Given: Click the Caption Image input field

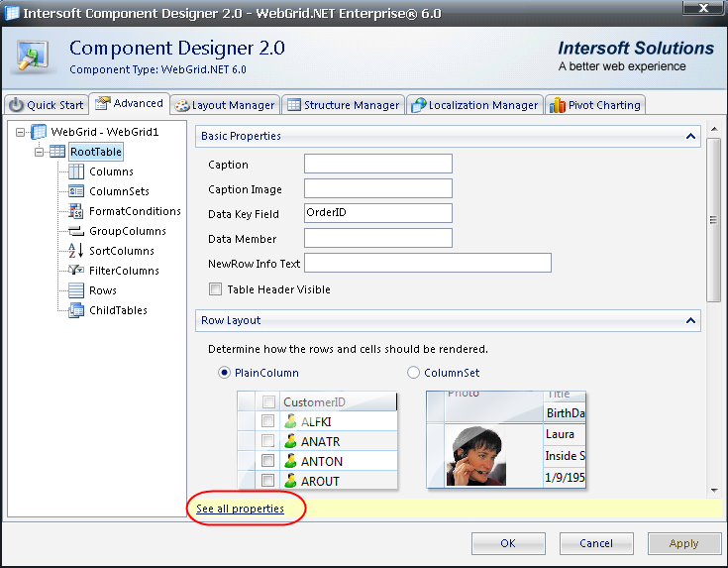Looking at the screenshot, I should click(378, 188).
